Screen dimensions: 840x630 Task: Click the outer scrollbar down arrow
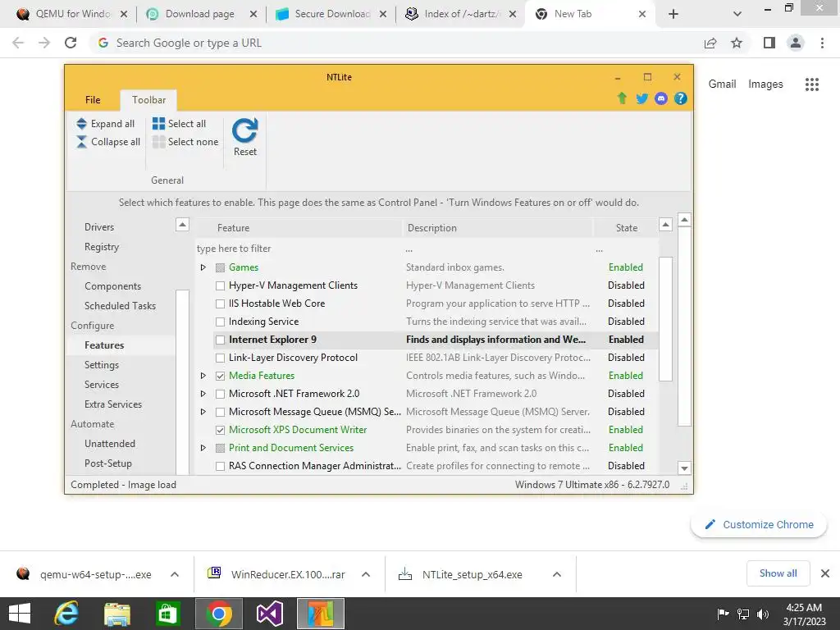coord(684,468)
